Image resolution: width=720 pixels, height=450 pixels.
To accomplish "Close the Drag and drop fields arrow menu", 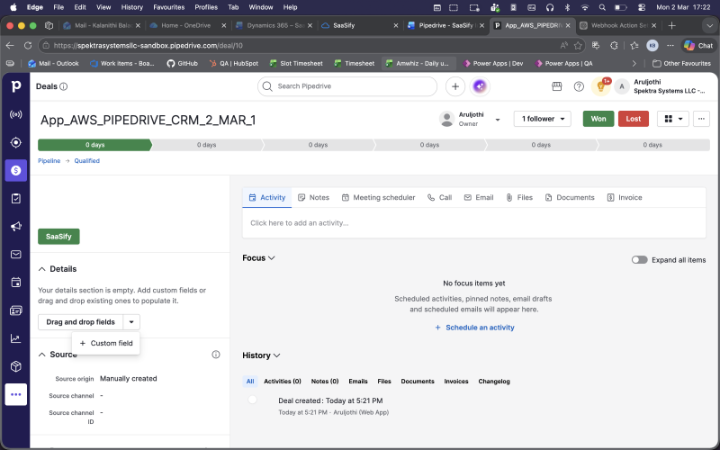I will coord(131,322).
